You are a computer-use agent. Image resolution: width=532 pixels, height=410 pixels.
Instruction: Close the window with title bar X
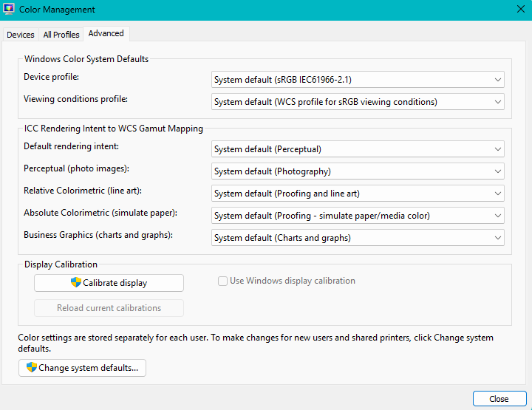pyautogui.click(x=520, y=10)
